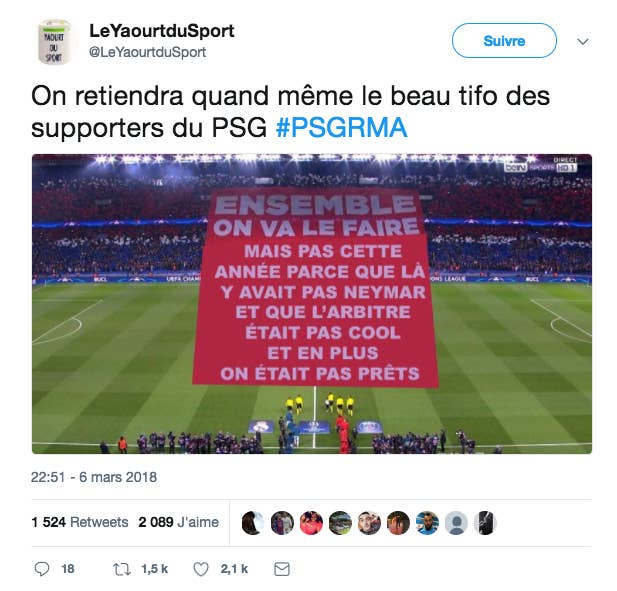This screenshot has height=591, width=617.
Task: Expand the tweet options chevron
Action: [x=583, y=41]
